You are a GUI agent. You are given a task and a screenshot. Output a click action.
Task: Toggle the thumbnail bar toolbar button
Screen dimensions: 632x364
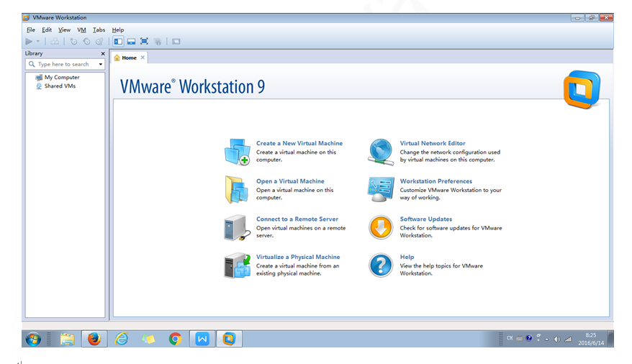(131, 41)
